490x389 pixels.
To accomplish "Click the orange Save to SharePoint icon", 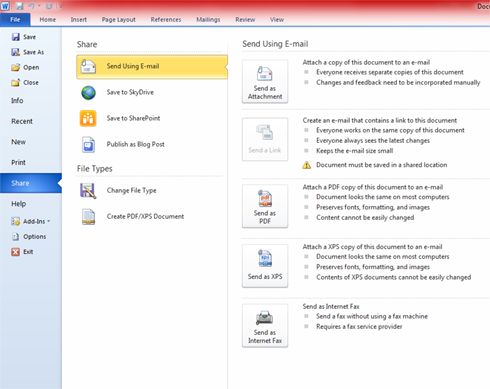I will [x=88, y=118].
